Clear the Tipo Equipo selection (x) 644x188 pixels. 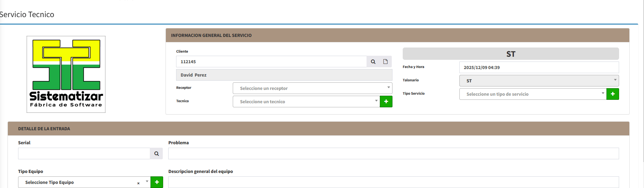click(138, 183)
